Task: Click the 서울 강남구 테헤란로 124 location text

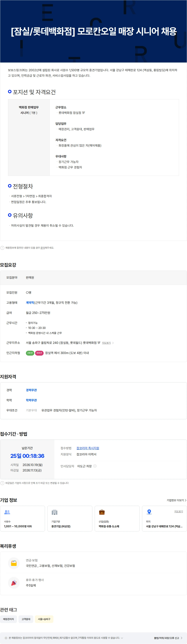Action: coord(164,526)
